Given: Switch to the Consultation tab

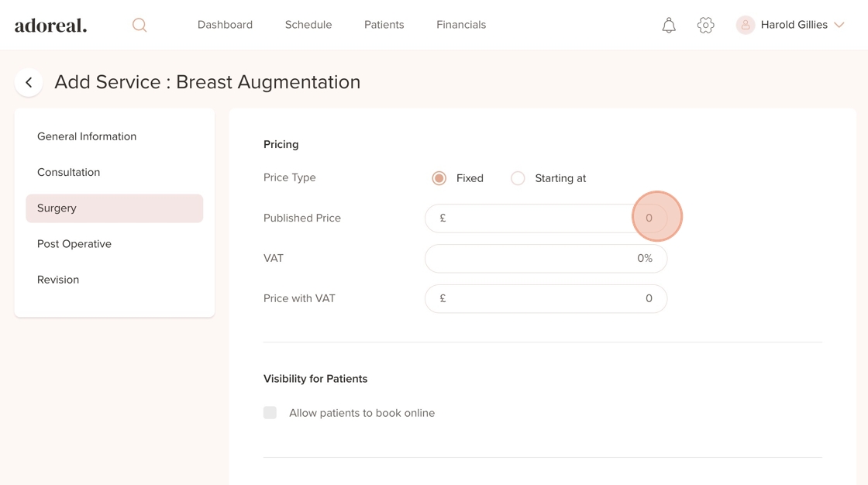Looking at the screenshot, I should [x=69, y=172].
